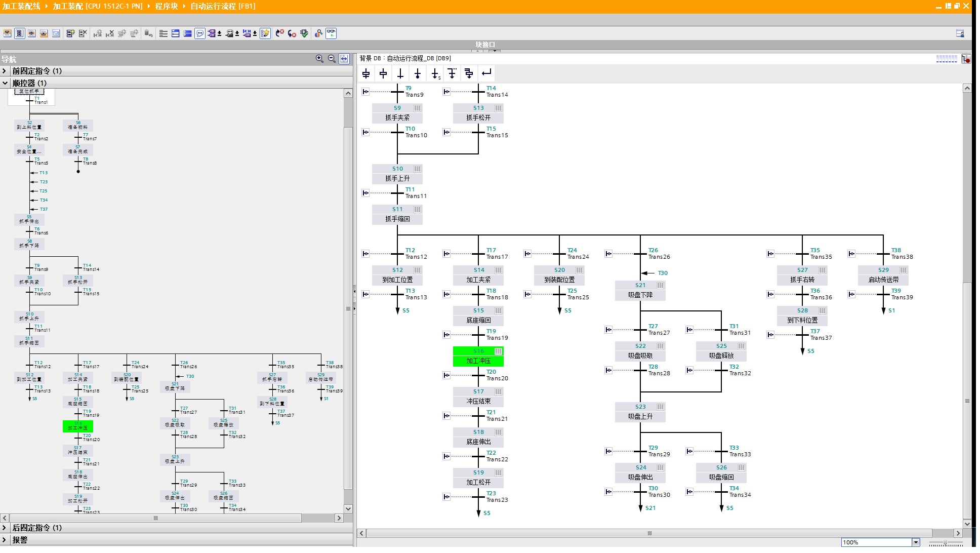Click the editor horizontal scrollbar
Image resolution: width=980 pixels, height=553 pixels.
pyautogui.click(x=649, y=533)
